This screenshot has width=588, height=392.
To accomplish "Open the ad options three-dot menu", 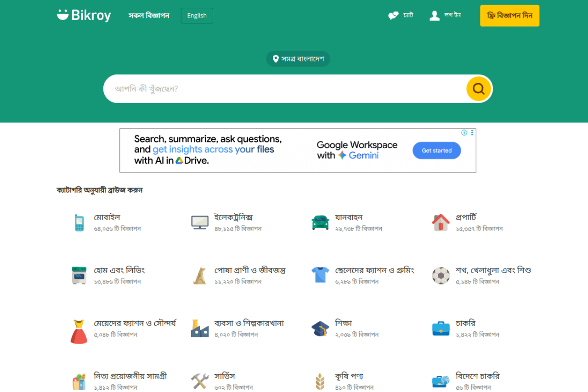I will point(472,133).
